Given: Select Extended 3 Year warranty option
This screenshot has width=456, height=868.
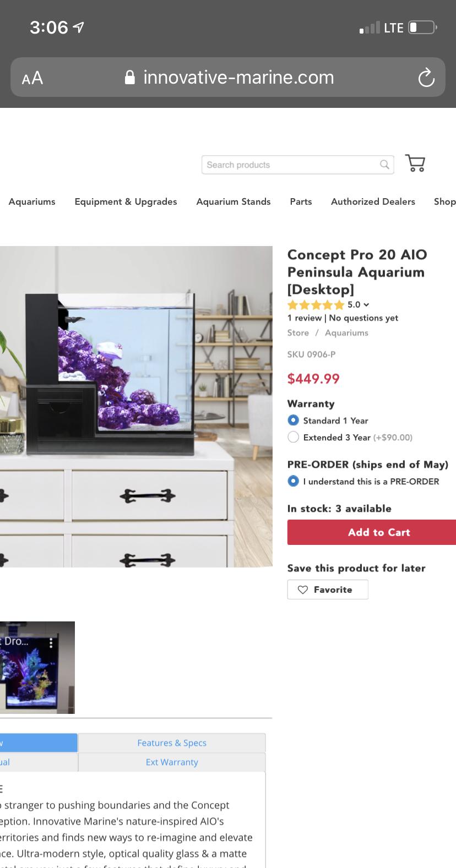Looking at the screenshot, I should coord(294,437).
